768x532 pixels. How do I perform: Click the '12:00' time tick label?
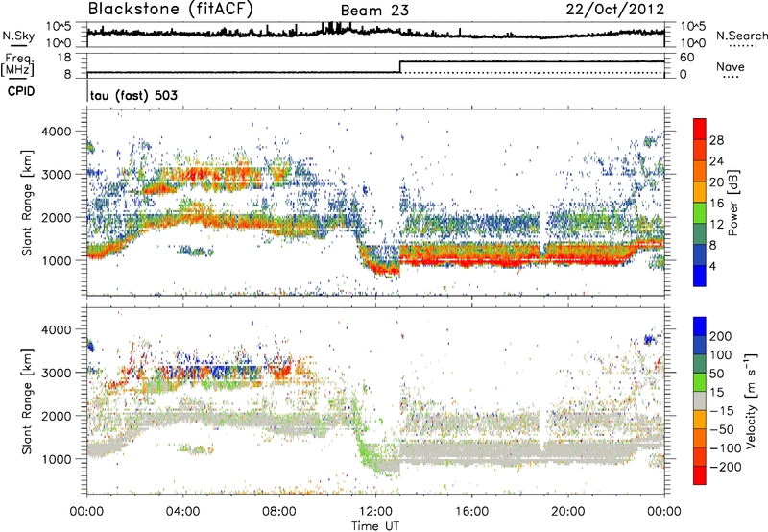coord(375,512)
